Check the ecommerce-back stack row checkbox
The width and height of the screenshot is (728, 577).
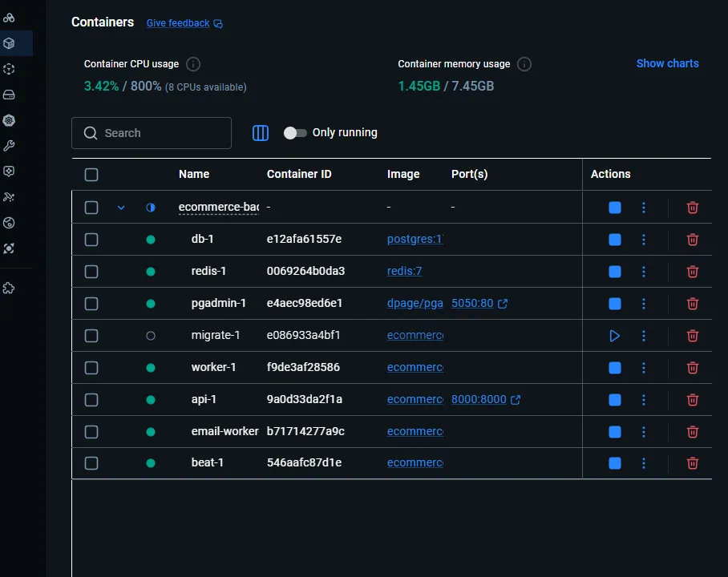[x=91, y=208]
